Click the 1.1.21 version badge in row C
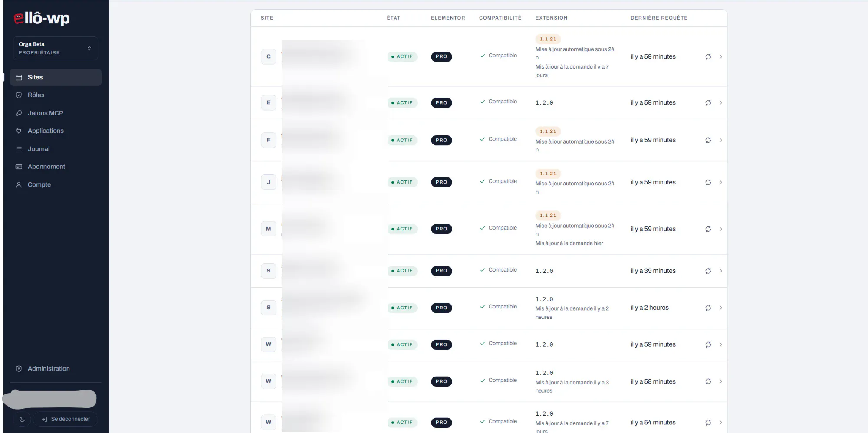 [x=548, y=39]
